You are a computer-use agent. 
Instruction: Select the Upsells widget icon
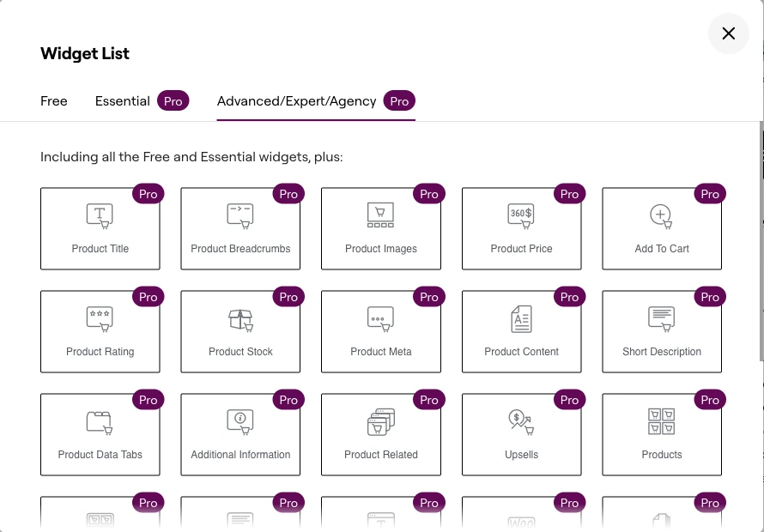click(521, 422)
